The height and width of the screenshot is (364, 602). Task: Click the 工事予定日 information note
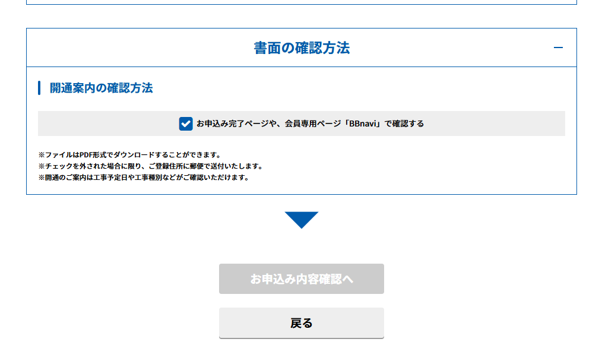tap(143, 178)
